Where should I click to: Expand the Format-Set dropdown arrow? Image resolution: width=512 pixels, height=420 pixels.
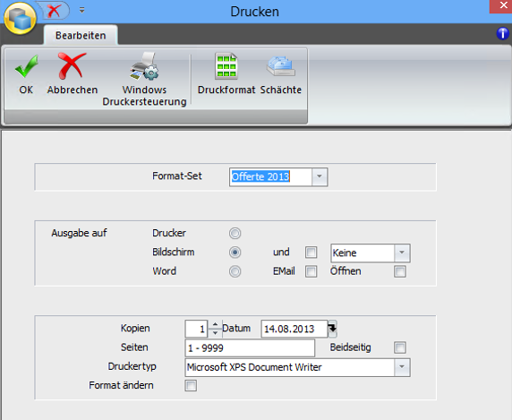(320, 176)
